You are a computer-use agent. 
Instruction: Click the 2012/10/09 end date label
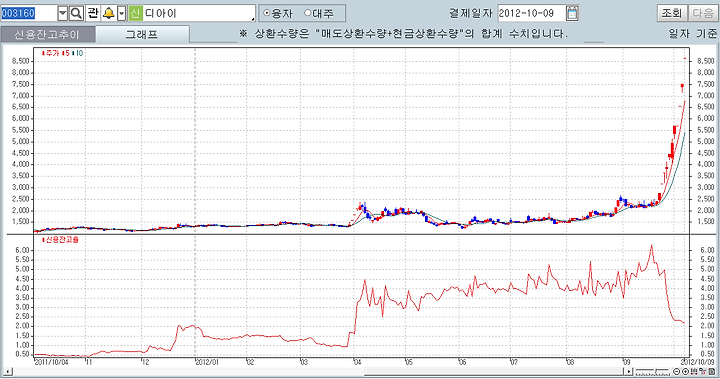[x=698, y=362]
